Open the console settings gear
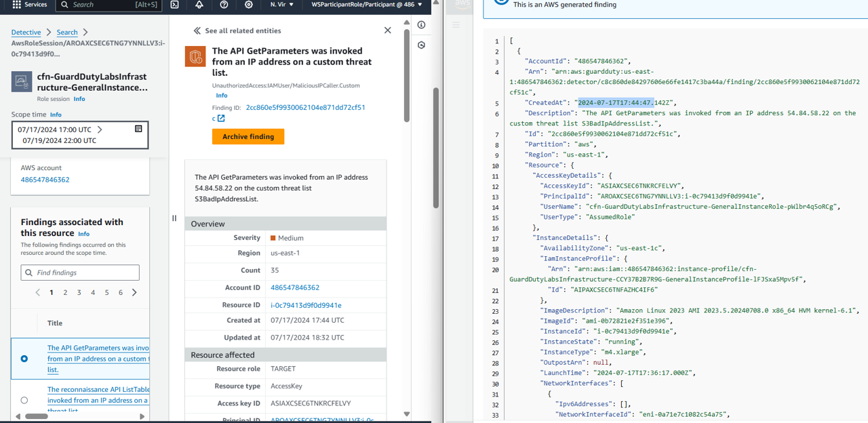 click(x=249, y=5)
